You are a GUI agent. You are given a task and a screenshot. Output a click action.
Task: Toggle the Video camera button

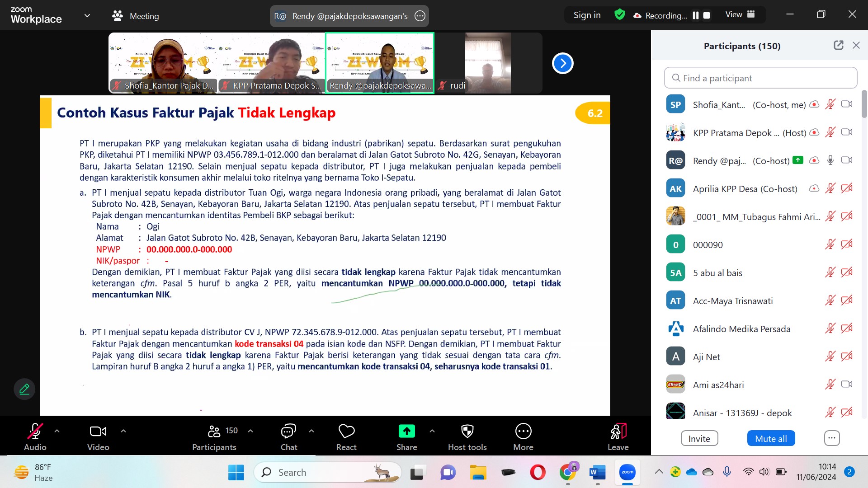pyautogui.click(x=98, y=432)
